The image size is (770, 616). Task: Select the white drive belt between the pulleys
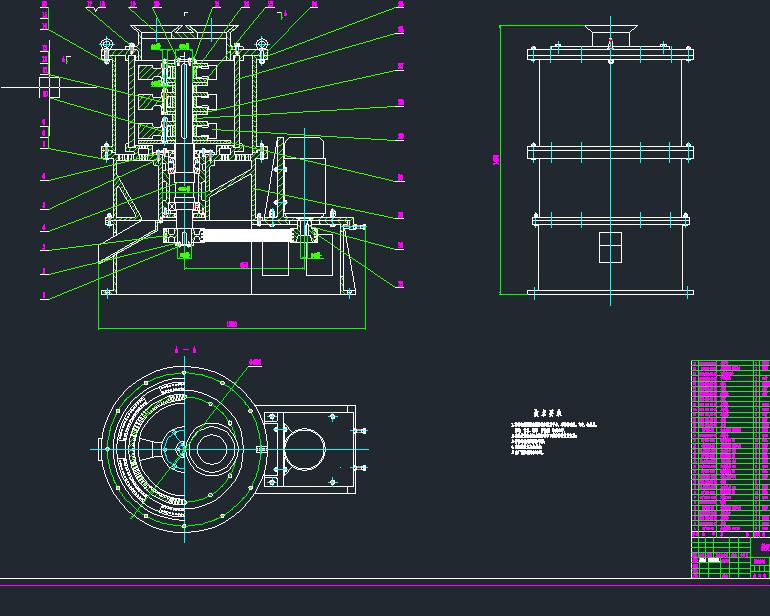pos(248,236)
